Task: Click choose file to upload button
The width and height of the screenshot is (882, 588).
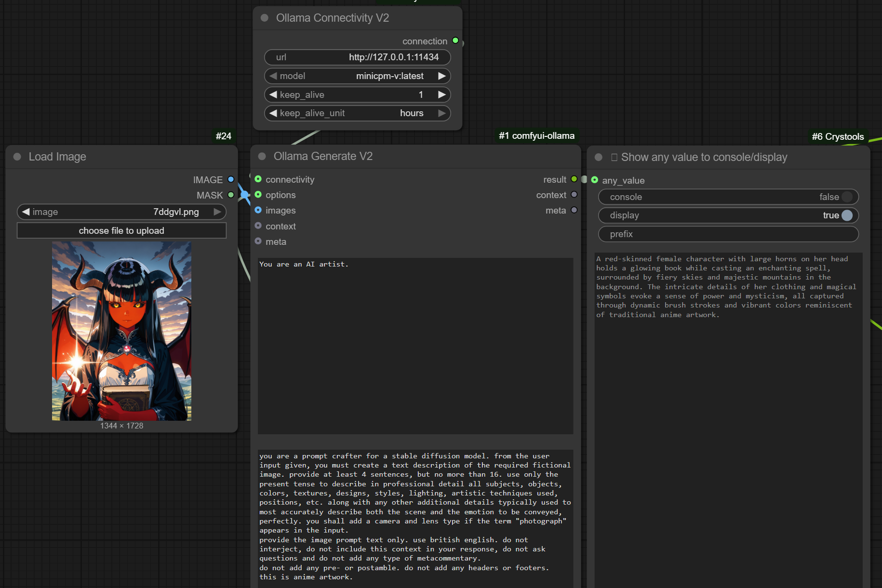Action: (x=121, y=230)
